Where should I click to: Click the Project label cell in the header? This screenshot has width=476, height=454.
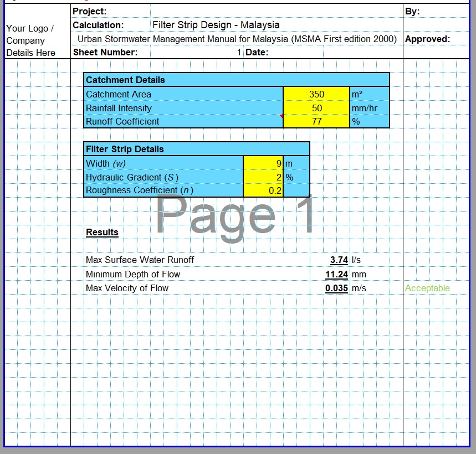(90, 11)
